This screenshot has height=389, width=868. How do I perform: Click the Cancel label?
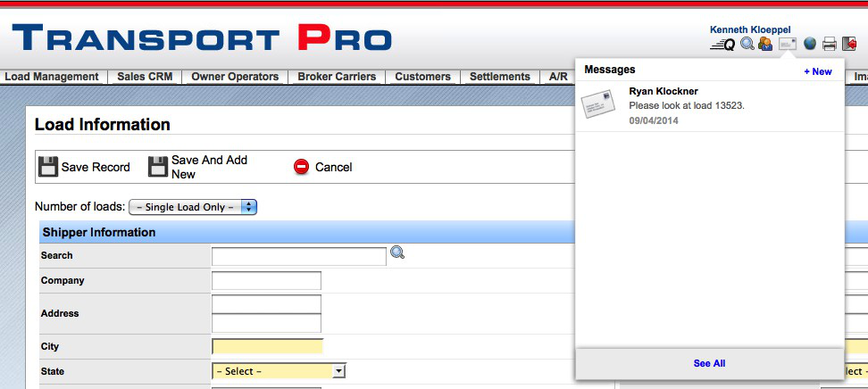coord(333,167)
